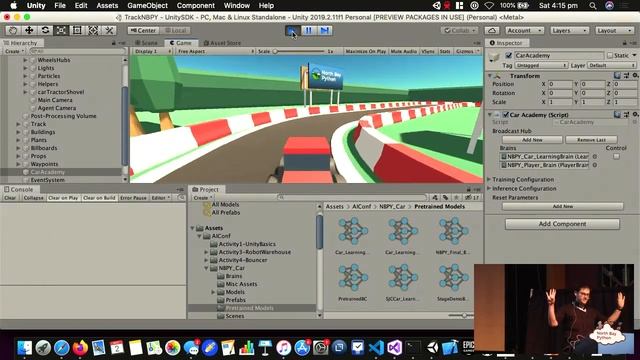Select the Rect transform tool
The height and width of the screenshot is (360, 640).
pos(77,31)
